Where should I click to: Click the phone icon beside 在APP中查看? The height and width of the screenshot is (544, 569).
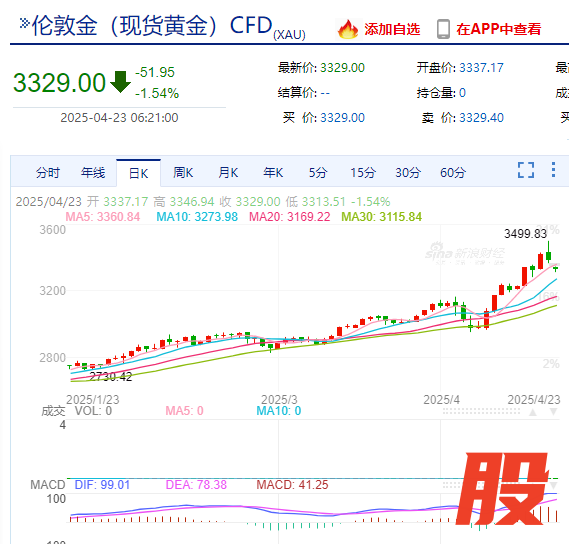(x=443, y=29)
